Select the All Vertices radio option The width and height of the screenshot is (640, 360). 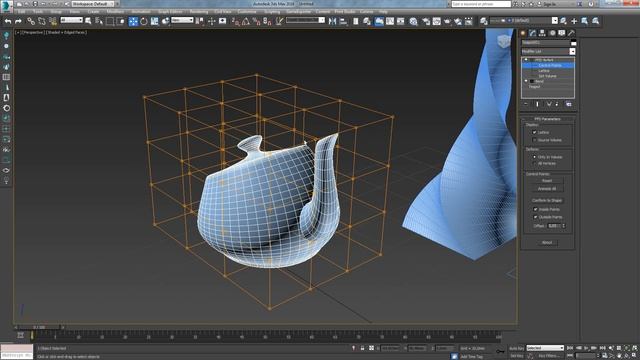534,163
